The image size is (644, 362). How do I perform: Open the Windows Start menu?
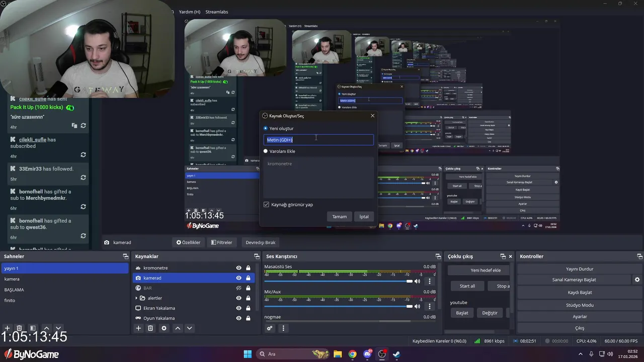[x=248, y=354]
